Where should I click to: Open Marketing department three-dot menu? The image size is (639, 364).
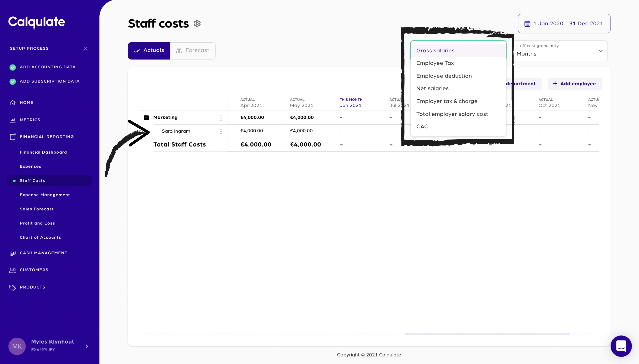click(x=221, y=118)
